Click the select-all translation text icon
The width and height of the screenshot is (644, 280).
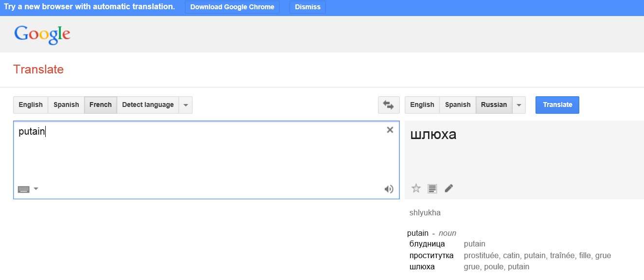(432, 188)
